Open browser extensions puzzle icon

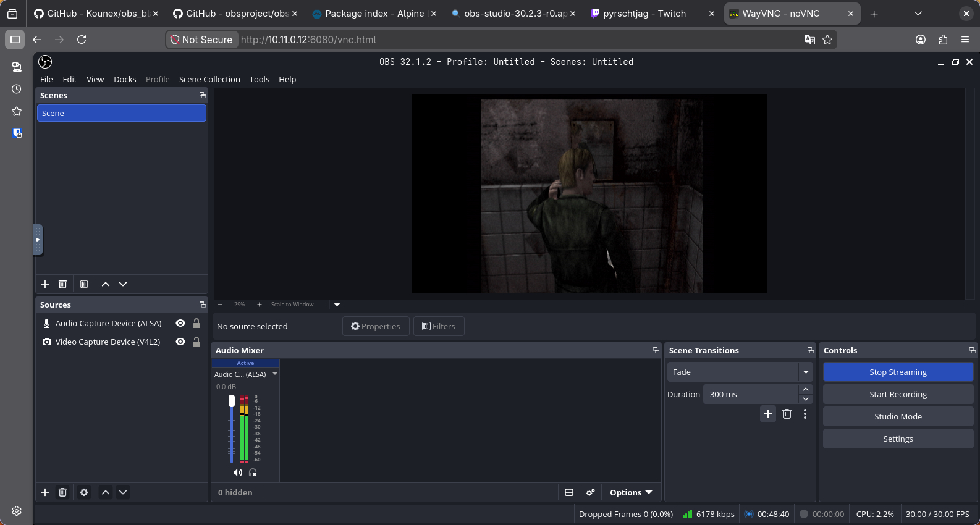tap(943, 40)
